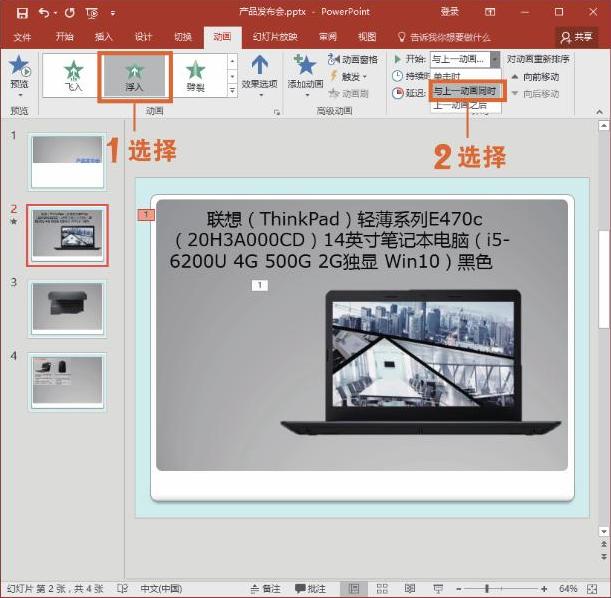The width and height of the screenshot is (611, 598).
Task: Switch to the 插入 tab
Action: [104, 37]
